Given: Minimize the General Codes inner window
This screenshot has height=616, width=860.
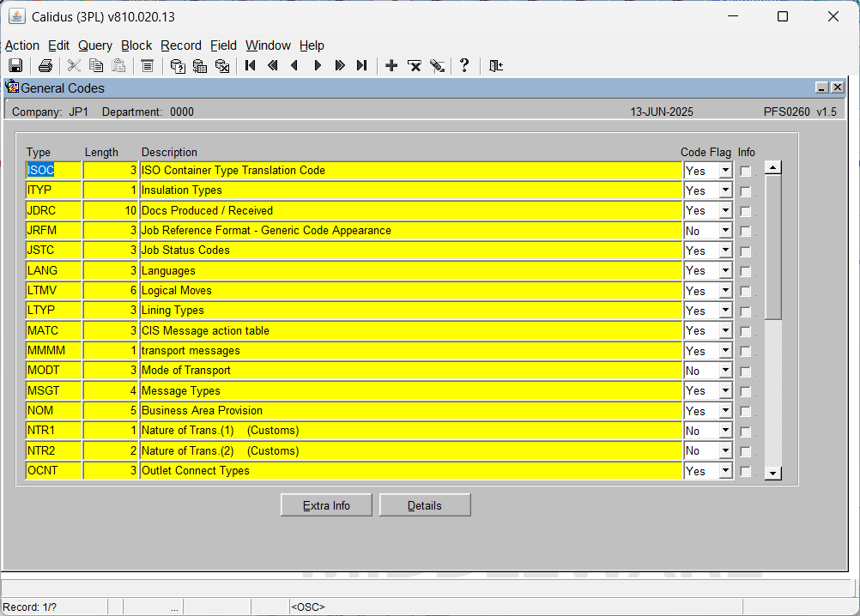Looking at the screenshot, I should click(821, 88).
